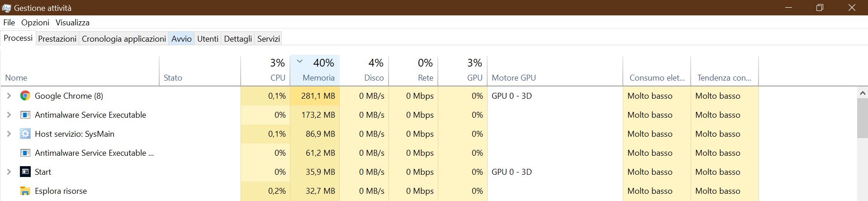Go to the Utenti tab
This screenshot has width=868, height=201.
208,39
